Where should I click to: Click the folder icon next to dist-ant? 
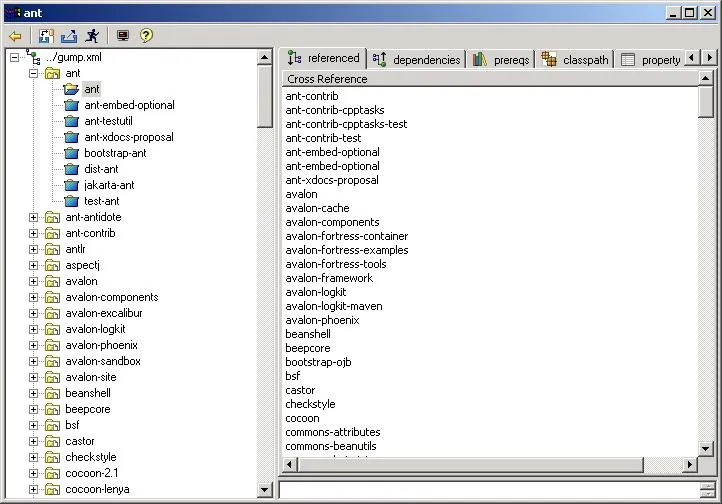(x=71, y=169)
